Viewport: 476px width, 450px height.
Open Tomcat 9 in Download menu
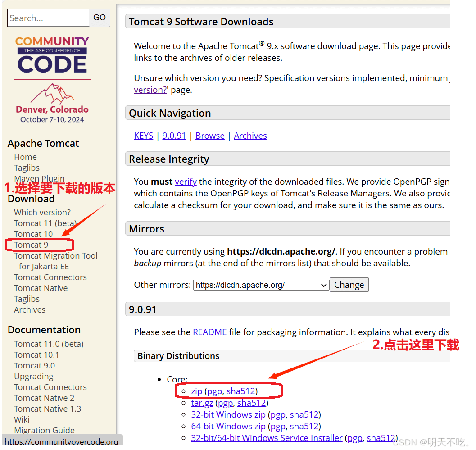click(x=31, y=245)
